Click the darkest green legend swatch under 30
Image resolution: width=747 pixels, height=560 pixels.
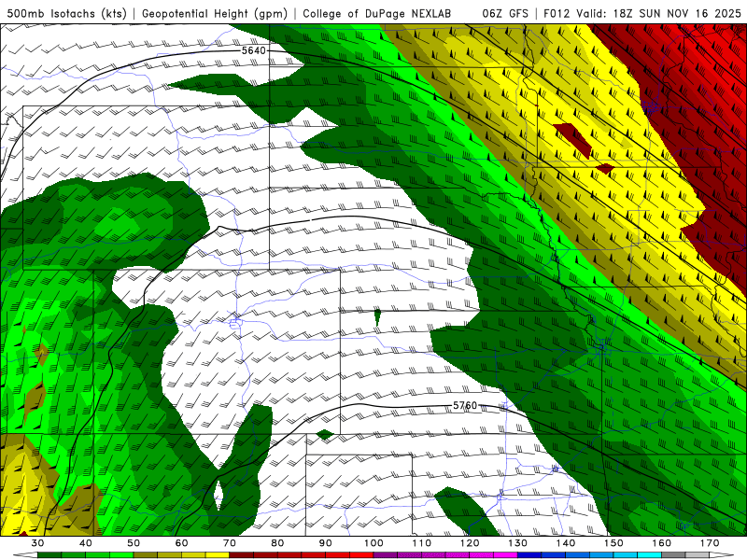(49, 555)
